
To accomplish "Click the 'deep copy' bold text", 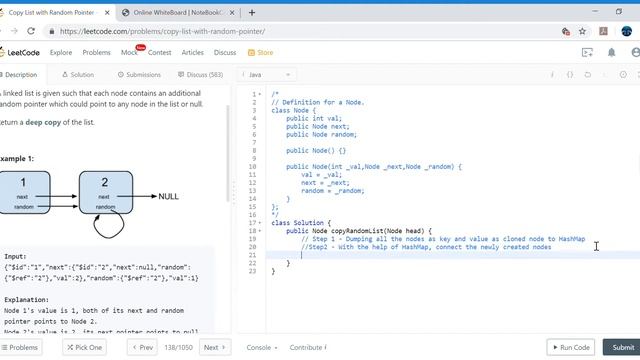I will click(43, 122).
